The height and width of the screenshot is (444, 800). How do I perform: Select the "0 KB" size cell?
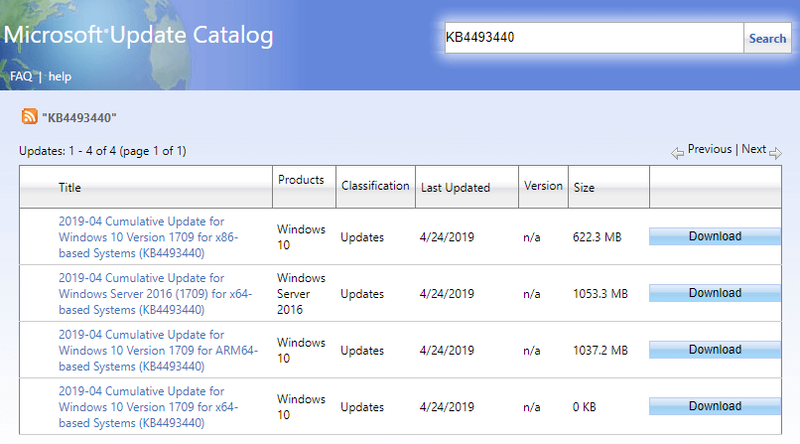(584, 407)
